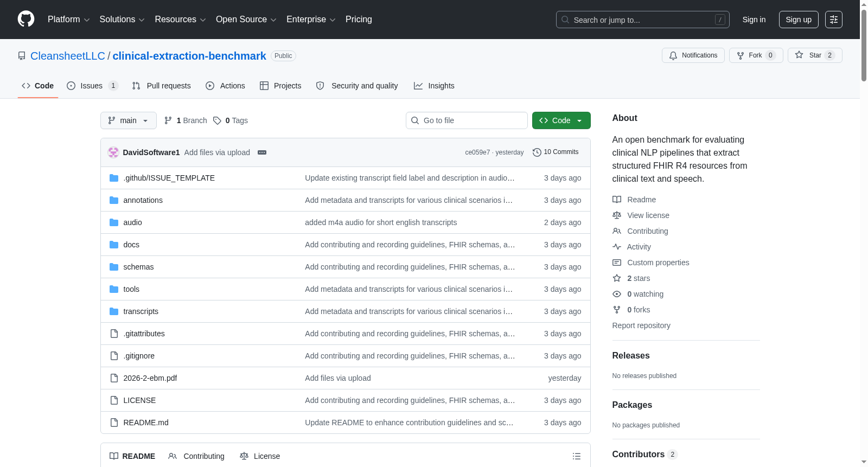The width and height of the screenshot is (868, 467).
Task: Switch to the Issues tab
Action: pos(92,86)
